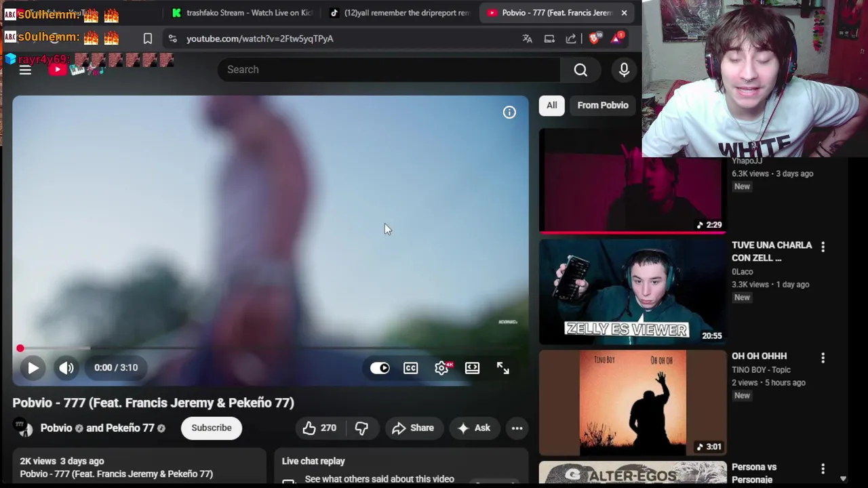This screenshot has height=488, width=868.
Task: Close the Pobvio - 777 browser tab
Action: 624,13
